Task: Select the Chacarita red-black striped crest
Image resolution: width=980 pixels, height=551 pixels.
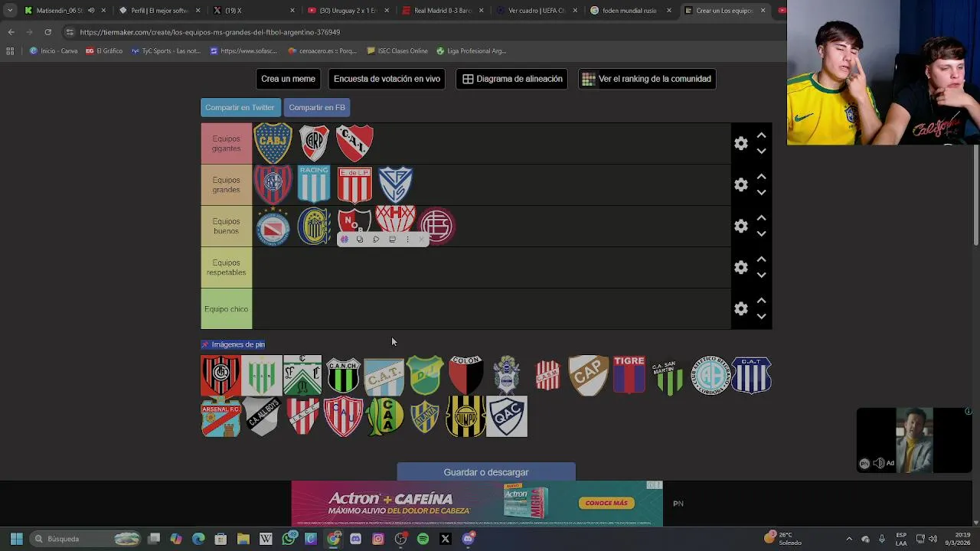Action: 220,375
